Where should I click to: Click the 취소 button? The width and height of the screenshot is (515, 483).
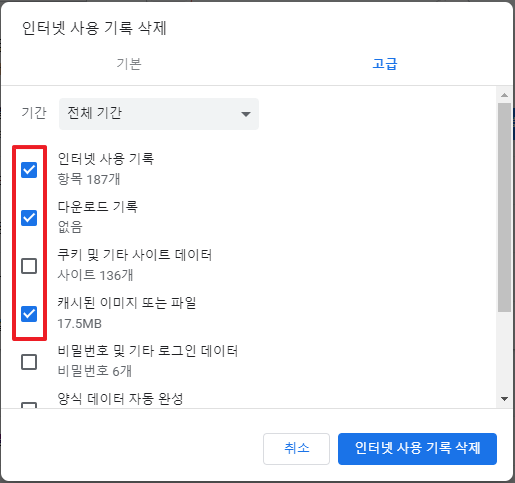tap(296, 449)
